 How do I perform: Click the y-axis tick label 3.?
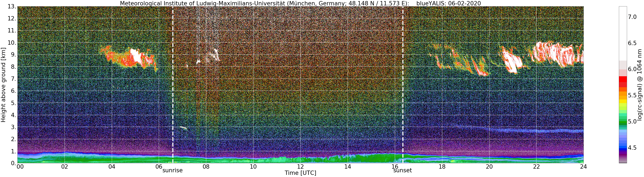[x=13, y=127]
